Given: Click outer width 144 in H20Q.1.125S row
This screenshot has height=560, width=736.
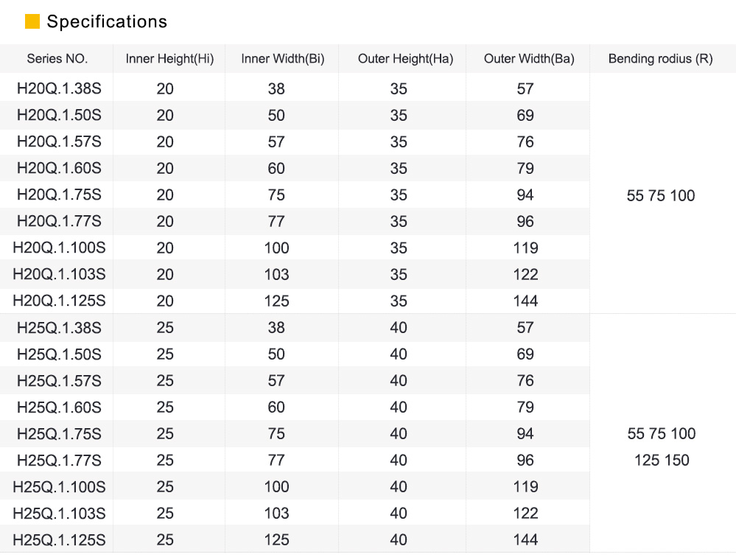Looking at the screenshot, I should (525, 301).
